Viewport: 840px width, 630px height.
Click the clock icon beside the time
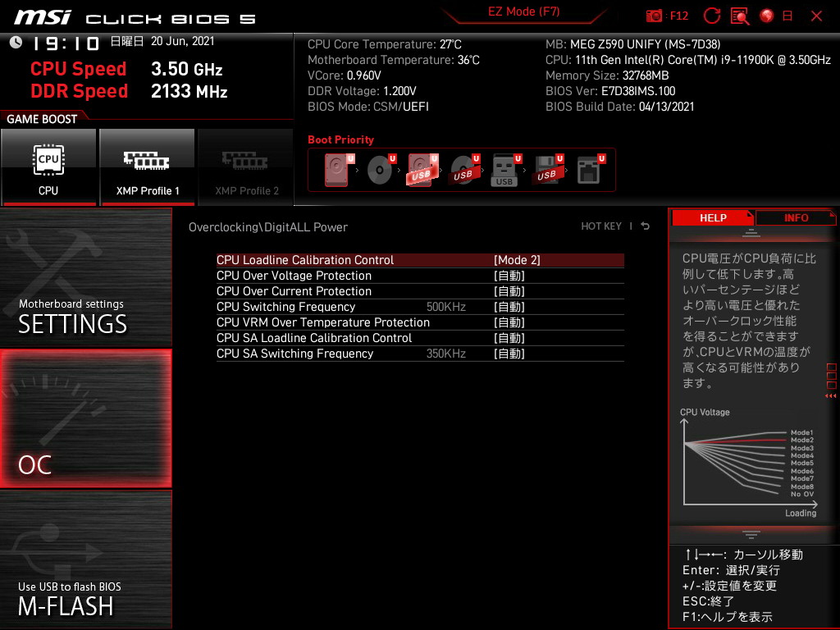[16, 43]
